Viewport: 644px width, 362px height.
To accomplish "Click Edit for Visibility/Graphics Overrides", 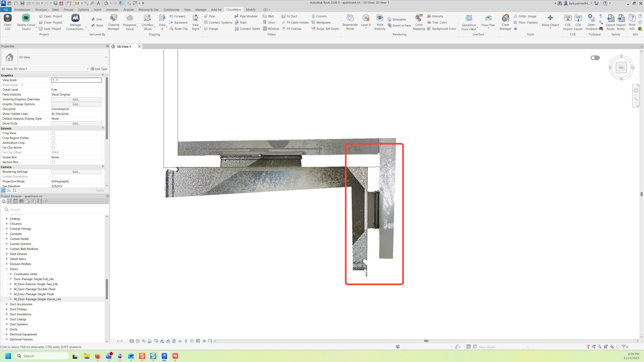I will [x=76, y=100].
